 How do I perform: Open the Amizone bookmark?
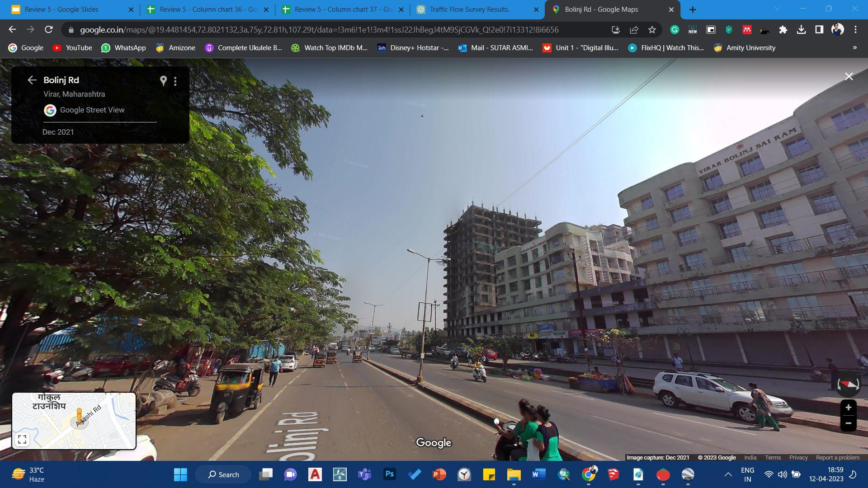pos(176,48)
